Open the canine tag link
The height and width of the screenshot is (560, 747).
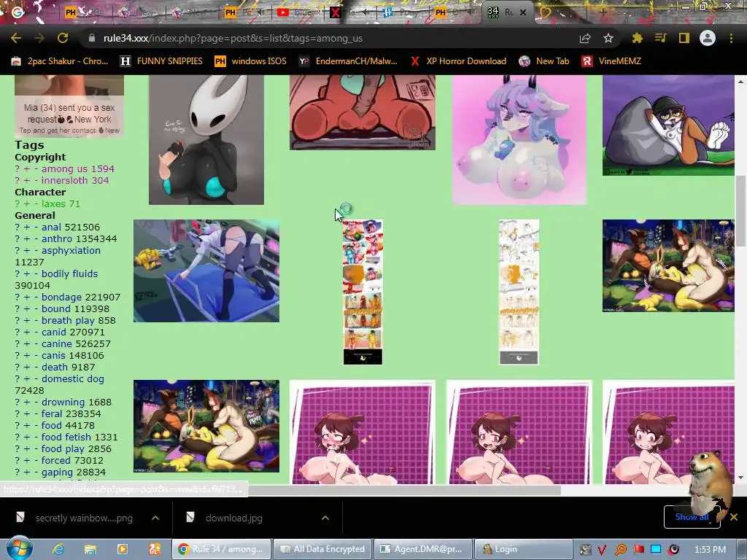(x=57, y=343)
